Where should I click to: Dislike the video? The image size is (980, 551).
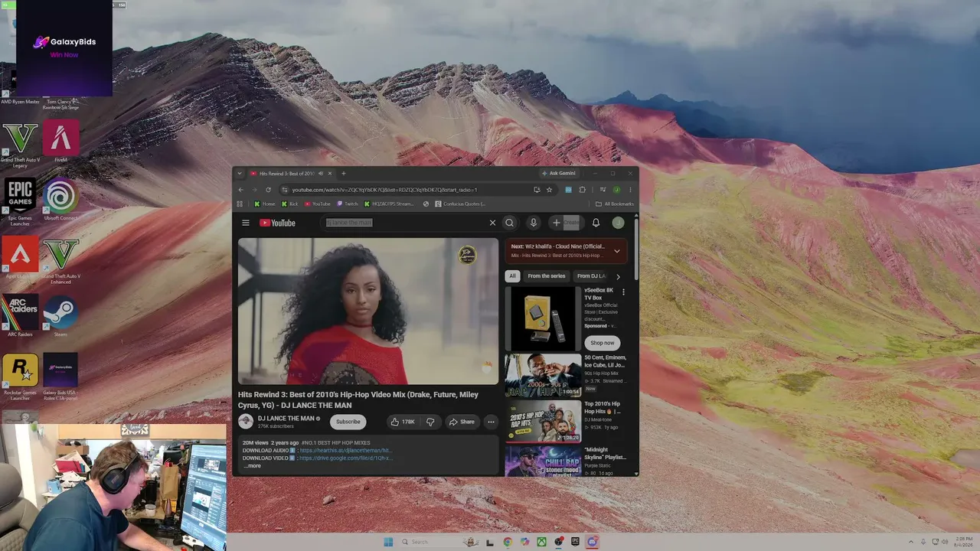pos(430,422)
